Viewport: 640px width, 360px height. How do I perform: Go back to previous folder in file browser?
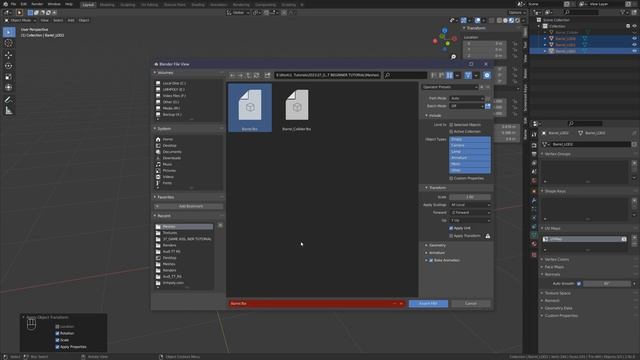click(232, 76)
